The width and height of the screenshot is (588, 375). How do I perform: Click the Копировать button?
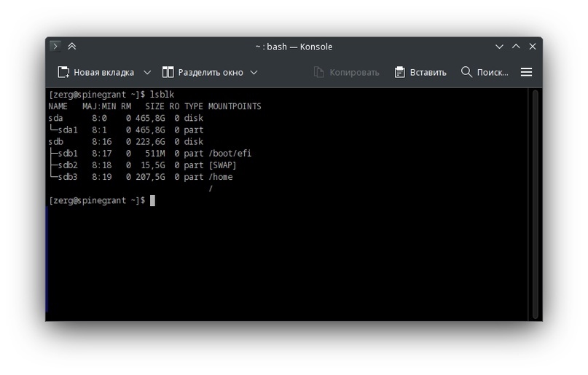[x=346, y=72]
